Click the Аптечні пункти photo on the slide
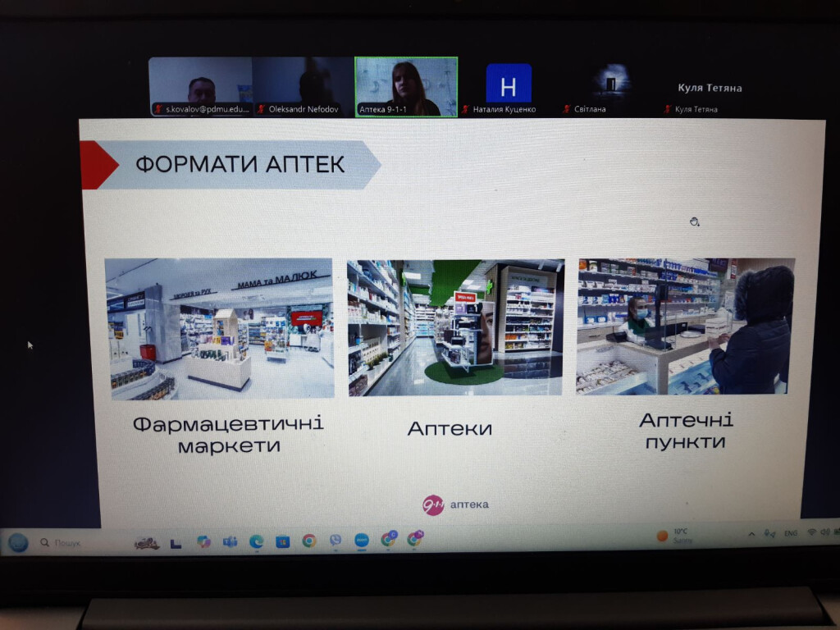The image size is (840, 630). [x=687, y=326]
